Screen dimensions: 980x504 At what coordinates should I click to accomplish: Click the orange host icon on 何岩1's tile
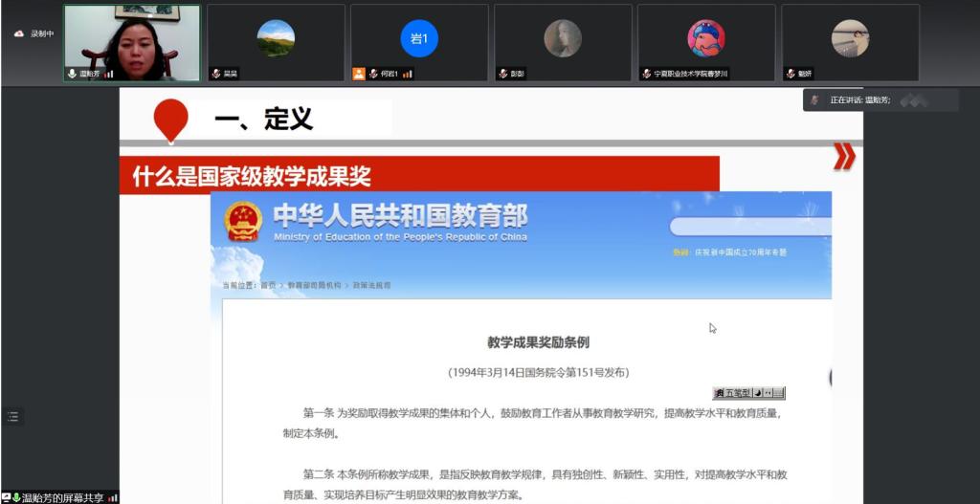359,74
